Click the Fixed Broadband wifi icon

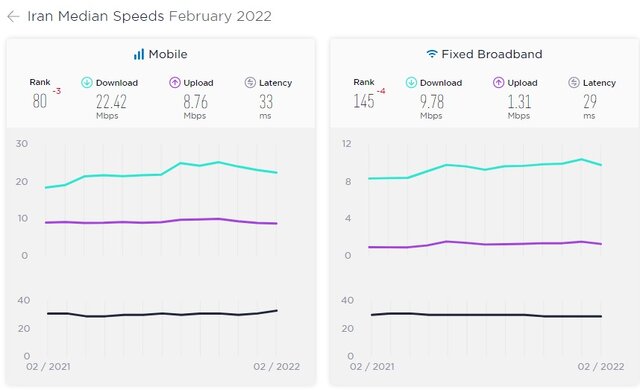point(432,53)
